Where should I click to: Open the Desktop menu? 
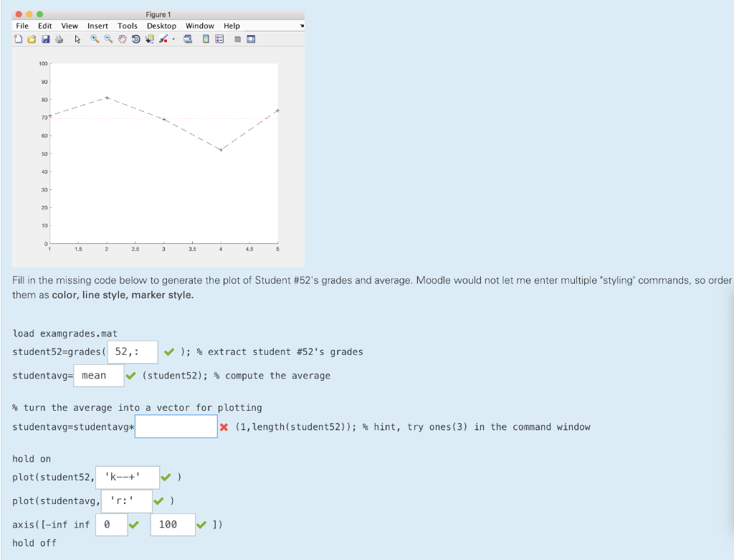[x=161, y=27]
